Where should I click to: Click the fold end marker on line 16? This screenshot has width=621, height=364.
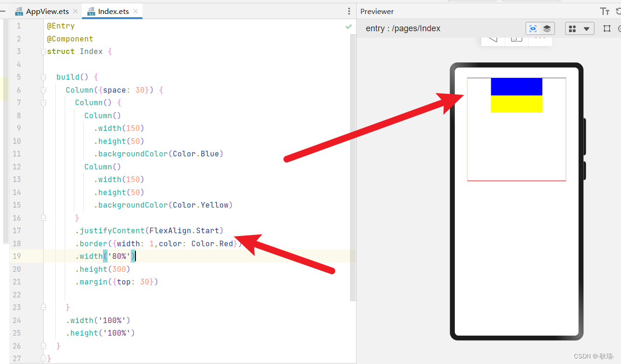pyautogui.click(x=43, y=217)
